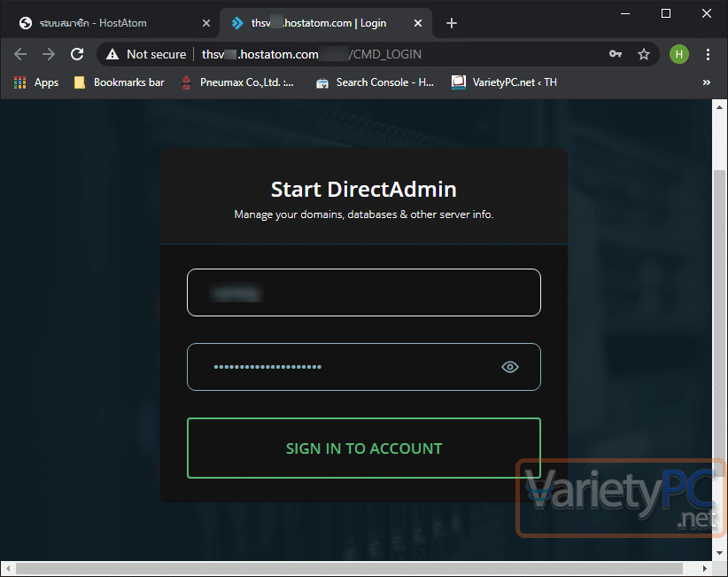728x577 pixels.
Task: Maximize the Chrome window
Action: pos(666,13)
